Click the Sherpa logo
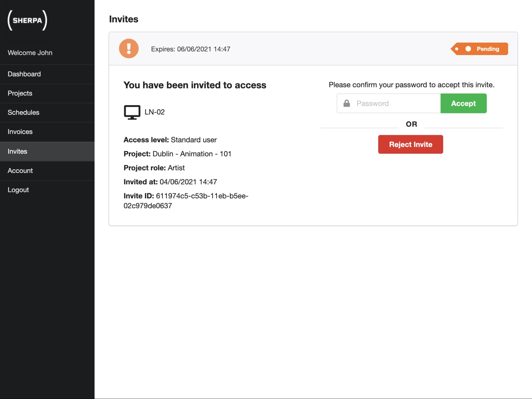Viewport: 532px width, 399px height. pyautogui.click(x=27, y=20)
